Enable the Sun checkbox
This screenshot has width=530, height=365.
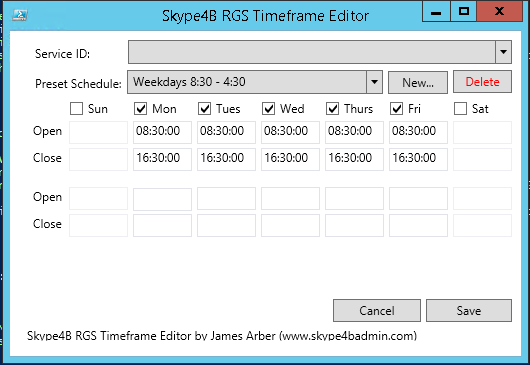[x=76, y=109]
